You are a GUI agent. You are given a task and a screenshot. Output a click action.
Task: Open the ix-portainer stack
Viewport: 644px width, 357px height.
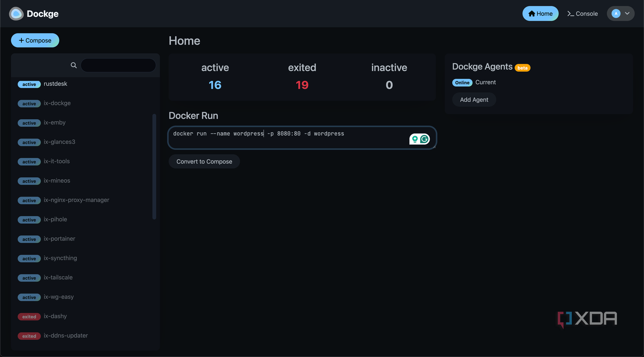[x=85, y=239]
